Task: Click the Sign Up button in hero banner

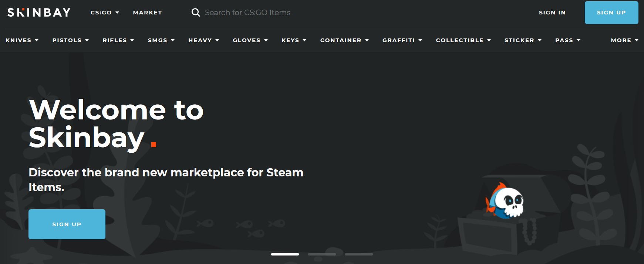Action: point(67,224)
